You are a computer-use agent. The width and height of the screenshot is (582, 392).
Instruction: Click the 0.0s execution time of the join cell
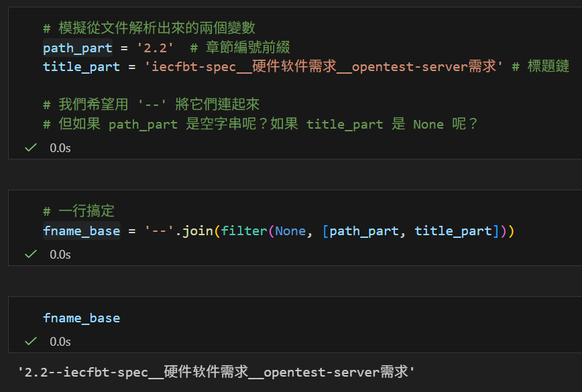pos(60,254)
